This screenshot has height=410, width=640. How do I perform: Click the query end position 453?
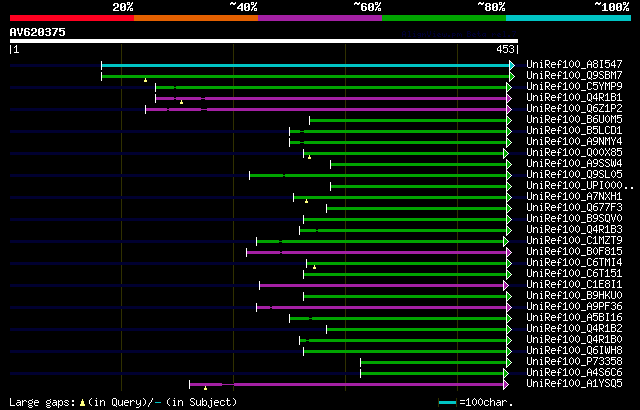[505, 49]
